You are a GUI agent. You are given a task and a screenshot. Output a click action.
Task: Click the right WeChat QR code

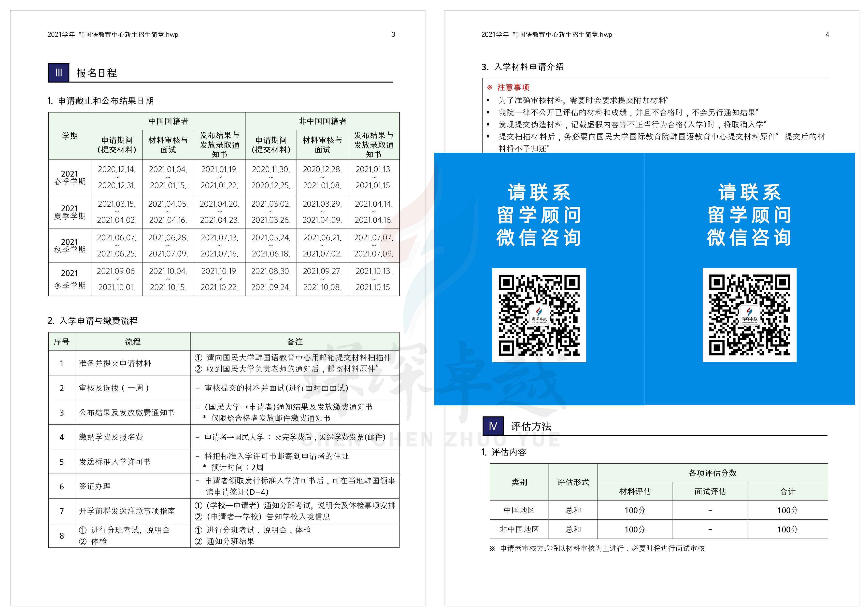(750, 315)
